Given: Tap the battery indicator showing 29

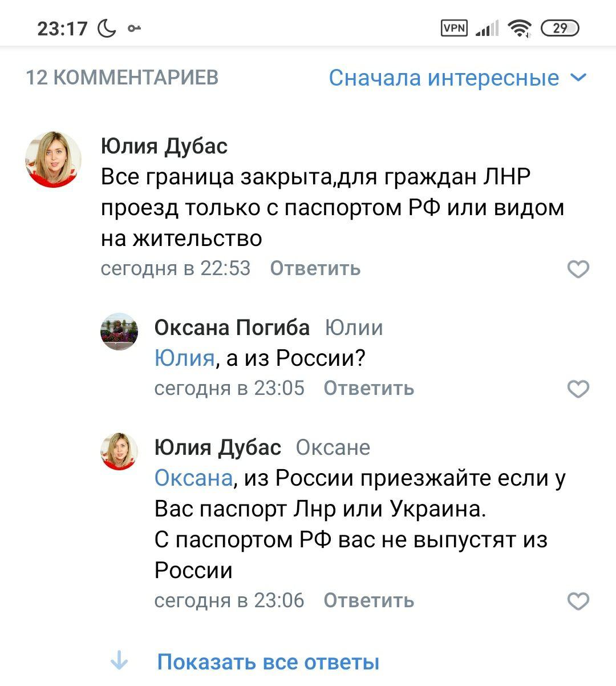Looking at the screenshot, I should pyautogui.click(x=560, y=27).
